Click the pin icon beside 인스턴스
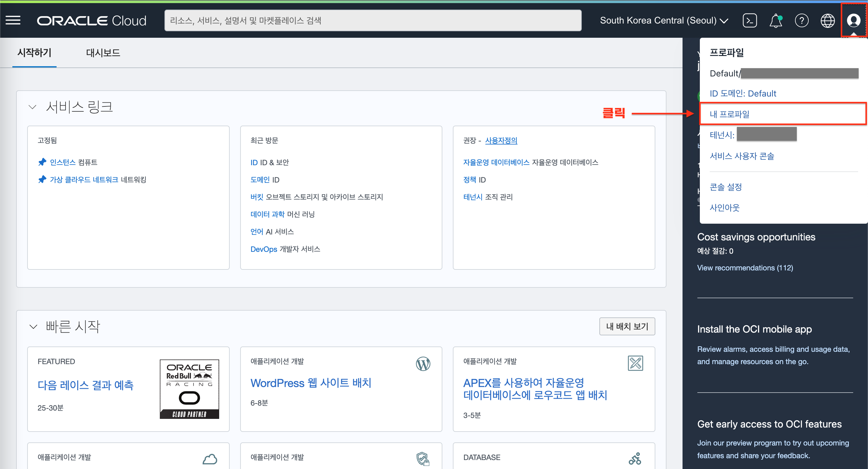Screen dimensions: 868x469 pos(42,162)
